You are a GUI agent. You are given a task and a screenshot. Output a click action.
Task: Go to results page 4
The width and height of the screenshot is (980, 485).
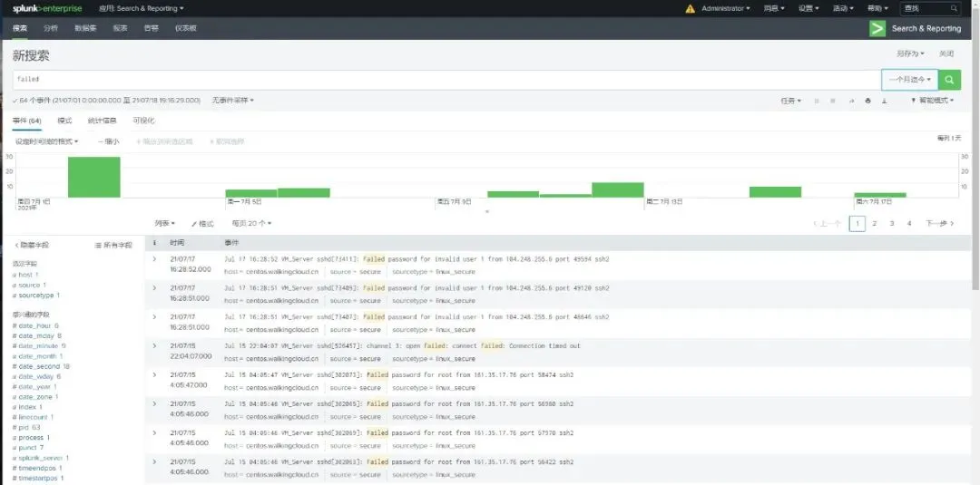click(909, 223)
